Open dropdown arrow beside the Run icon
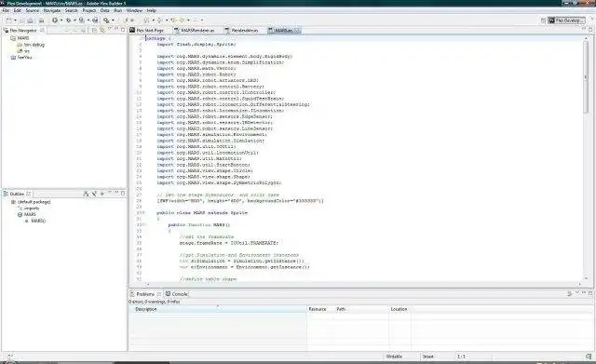Screen dimensions: 596x364 (x=61, y=20)
